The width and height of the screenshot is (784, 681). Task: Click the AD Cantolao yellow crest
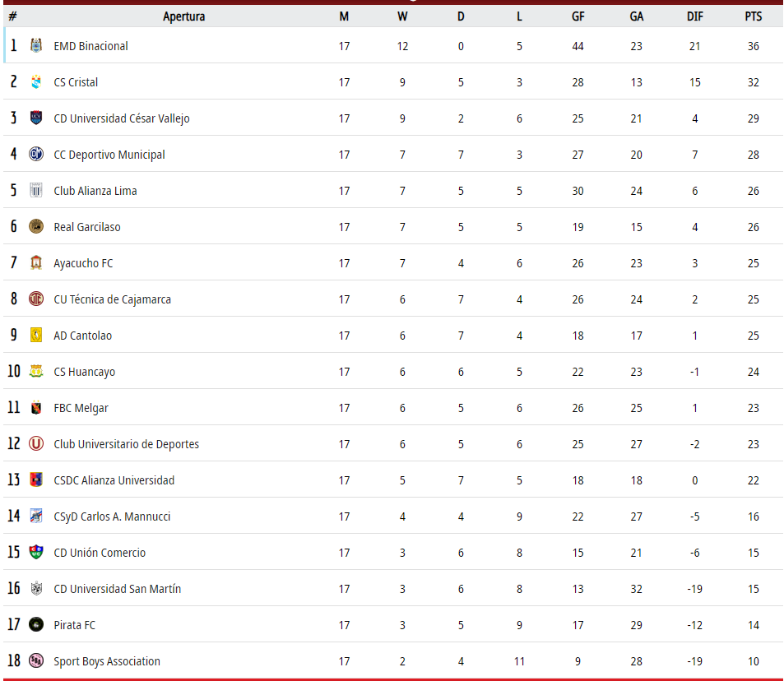point(36,335)
